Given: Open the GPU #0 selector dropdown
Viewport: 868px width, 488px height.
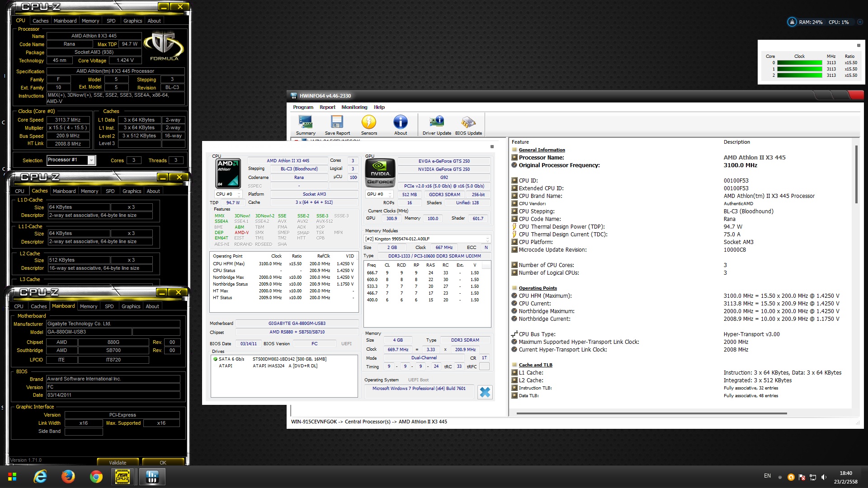Looking at the screenshot, I should coord(390,194).
